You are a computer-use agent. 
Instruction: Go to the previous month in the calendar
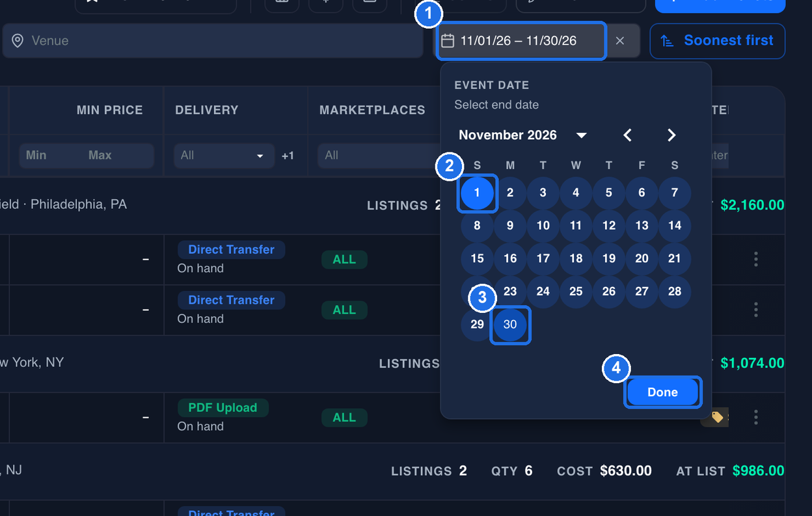point(628,135)
